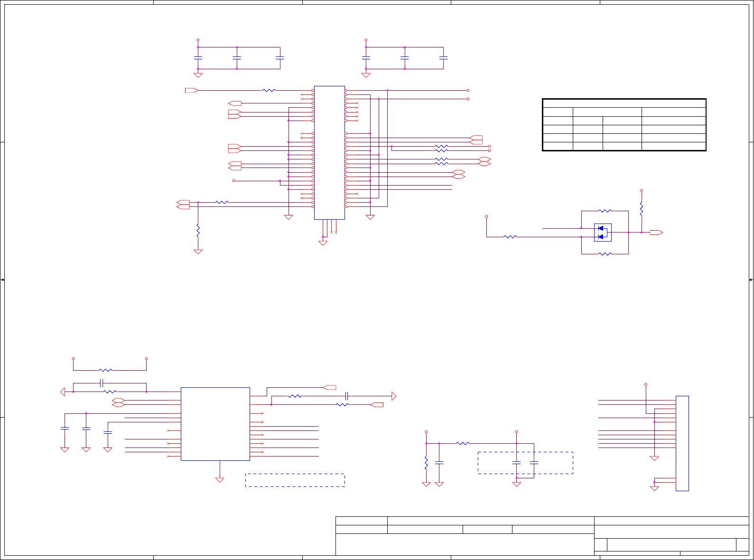The height and width of the screenshot is (560, 754).
Task: Select the series capacitor right of the square IC
Action: click(347, 396)
